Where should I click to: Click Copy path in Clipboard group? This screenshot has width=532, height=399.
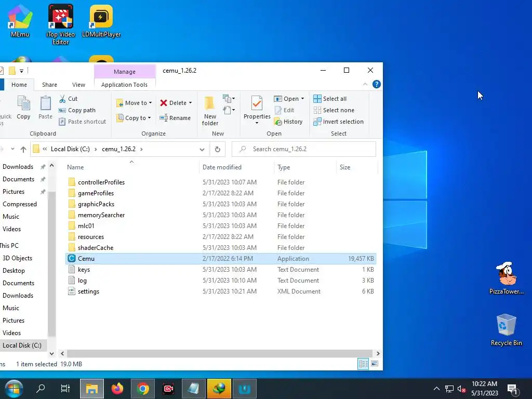click(x=77, y=110)
